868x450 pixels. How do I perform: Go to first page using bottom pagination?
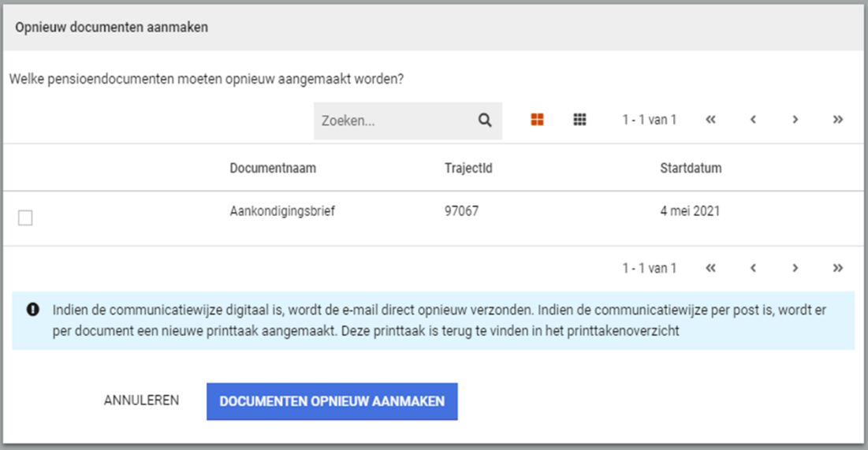710,268
